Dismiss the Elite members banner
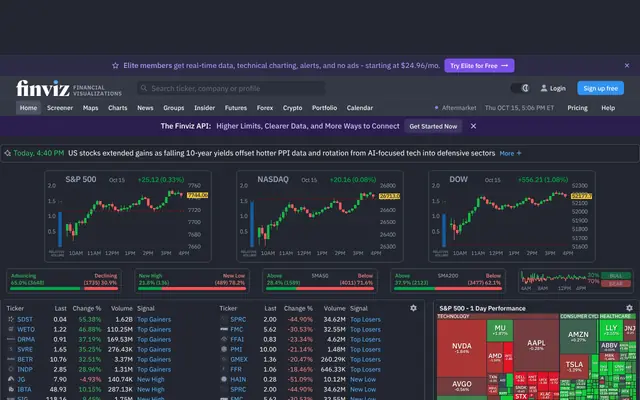This screenshot has width=640, height=400. pyautogui.click(x=627, y=65)
